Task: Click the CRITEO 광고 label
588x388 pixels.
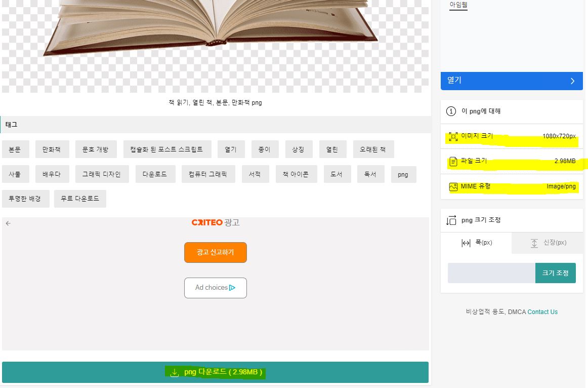Action: (x=215, y=222)
